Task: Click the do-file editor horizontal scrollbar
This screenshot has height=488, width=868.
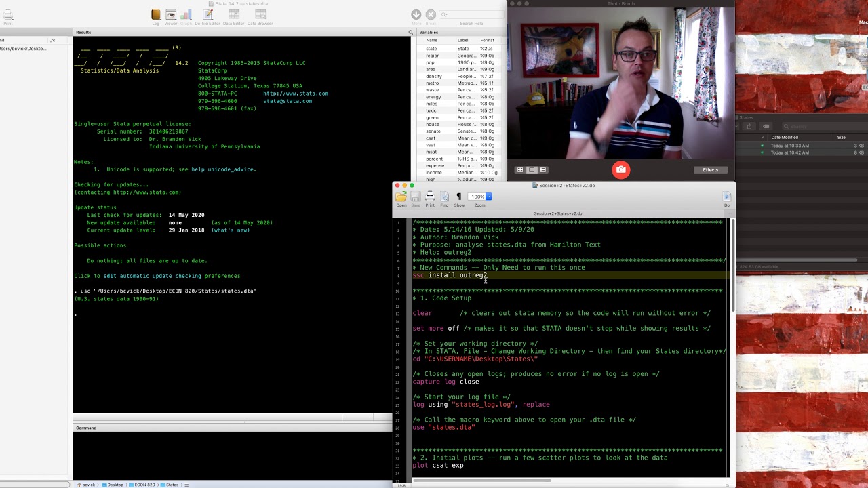Action: (481, 481)
